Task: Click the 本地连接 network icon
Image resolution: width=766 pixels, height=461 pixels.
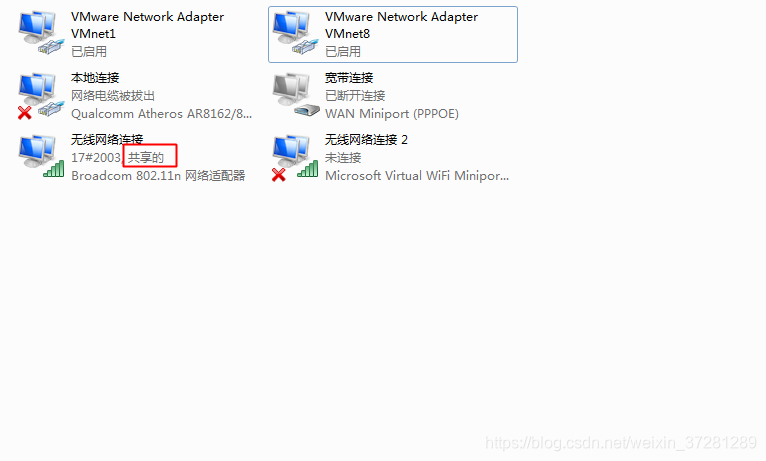Action: (41, 95)
